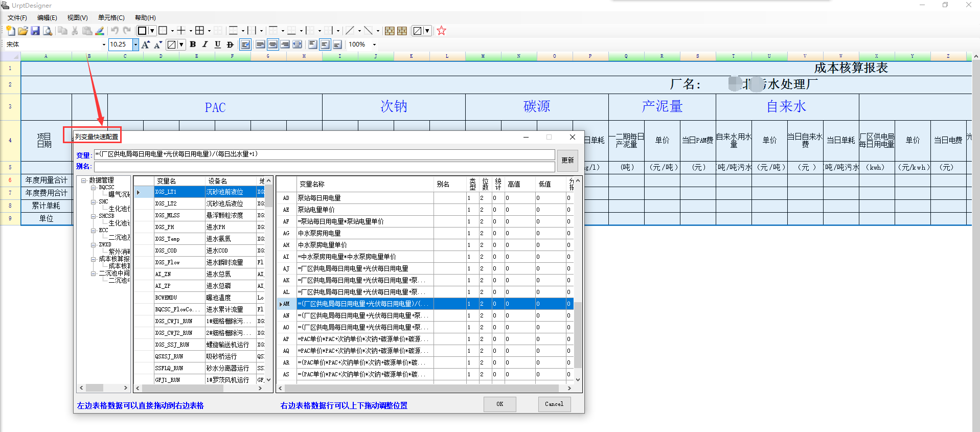The height and width of the screenshot is (432, 980).
Task: Open the fill color swatch dropdown
Action: (181, 45)
